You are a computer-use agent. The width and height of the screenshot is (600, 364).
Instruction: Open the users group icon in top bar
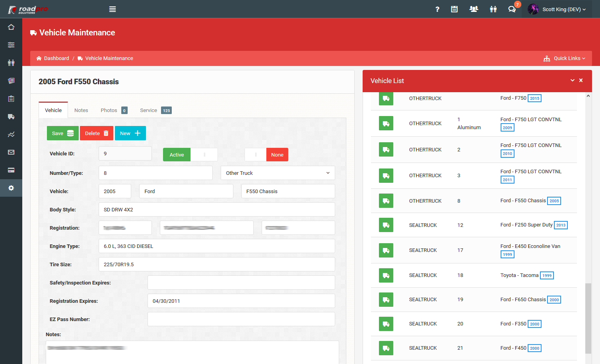(474, 9)
